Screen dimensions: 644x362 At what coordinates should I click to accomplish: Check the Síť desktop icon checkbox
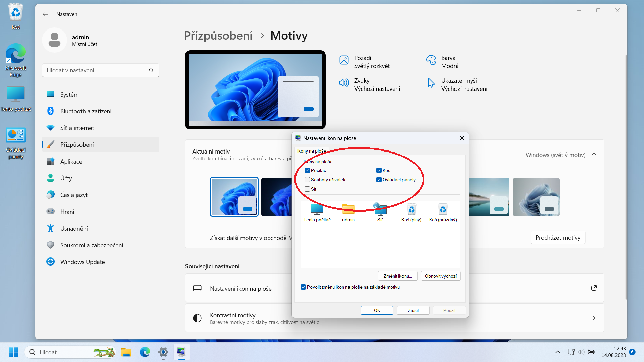tap(307, 189)
